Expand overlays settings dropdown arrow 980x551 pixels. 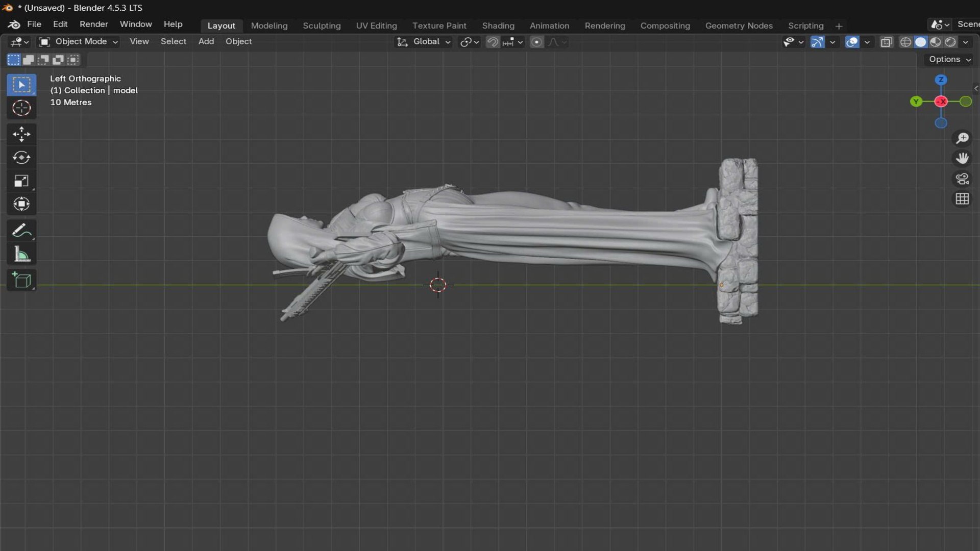(x=867, y=42)
